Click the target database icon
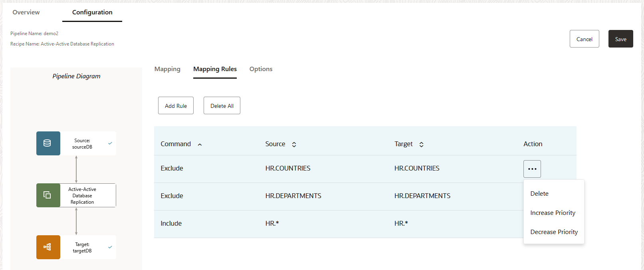 click(x=48, y=247)
